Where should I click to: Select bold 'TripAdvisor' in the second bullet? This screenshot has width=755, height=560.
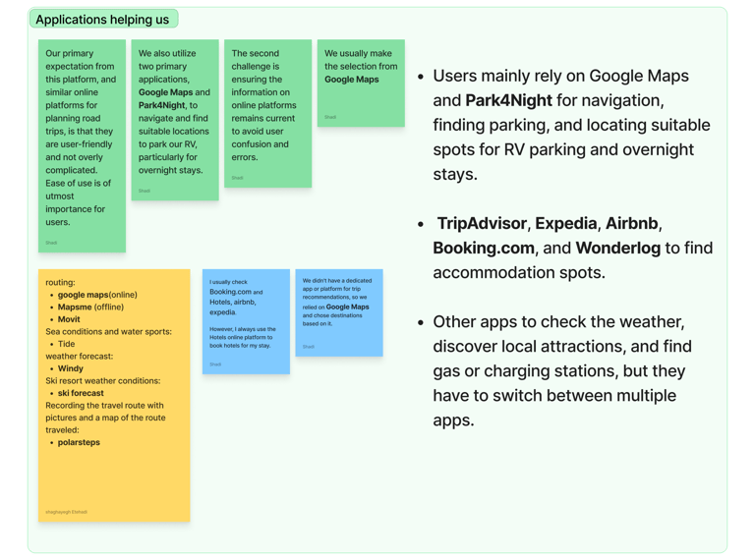pos(482,223)
